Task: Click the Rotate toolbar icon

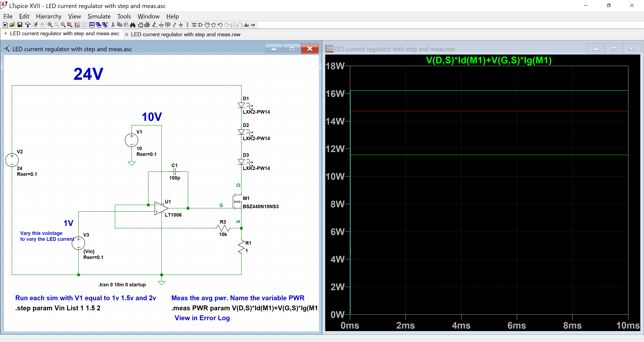Action: pyautogui.click(x=233, y=25)
